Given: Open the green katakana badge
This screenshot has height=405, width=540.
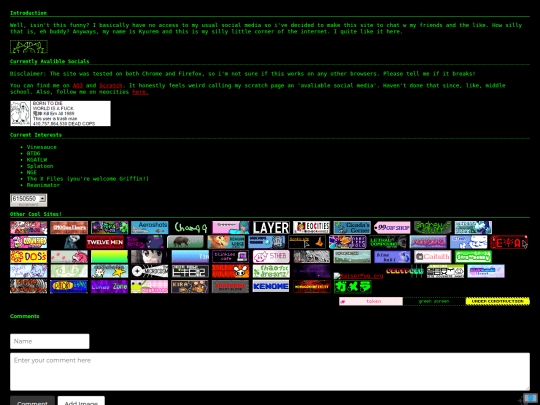Looking at the screenshot, I should 352,287.
